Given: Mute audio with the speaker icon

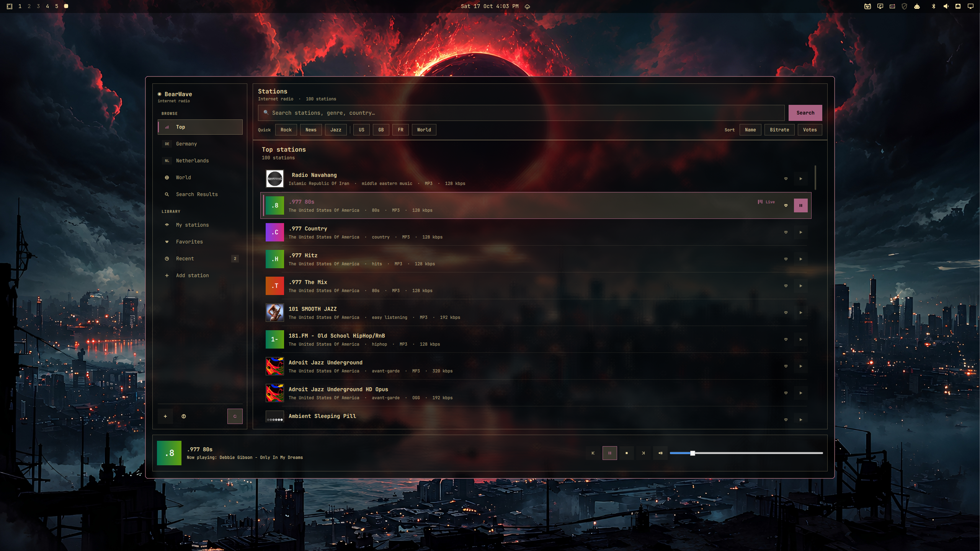Looking at the screenshot, I should [x=660, y=453].
